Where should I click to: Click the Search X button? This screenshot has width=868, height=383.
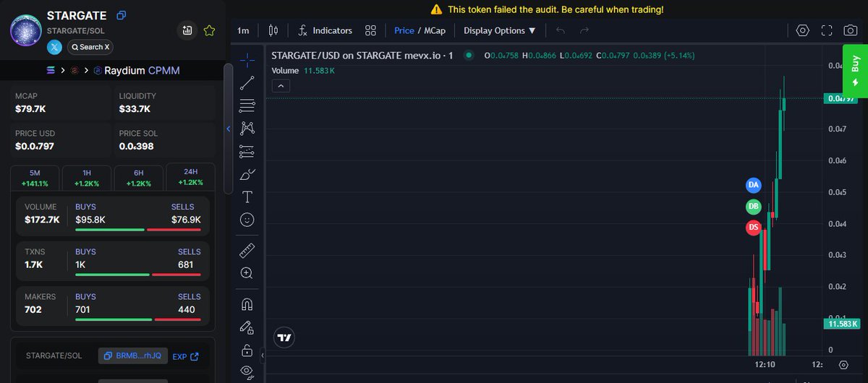point(90,47)
